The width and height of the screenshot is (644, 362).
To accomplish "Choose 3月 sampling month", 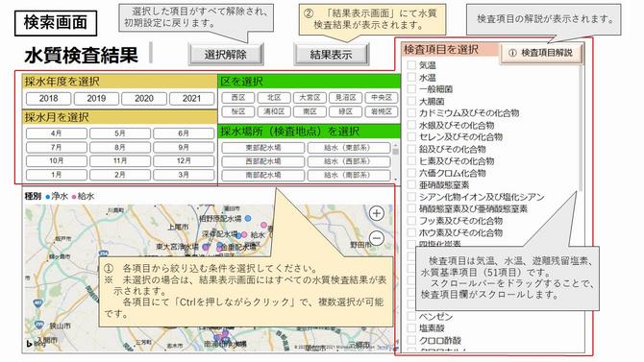I will pos(184,175).
